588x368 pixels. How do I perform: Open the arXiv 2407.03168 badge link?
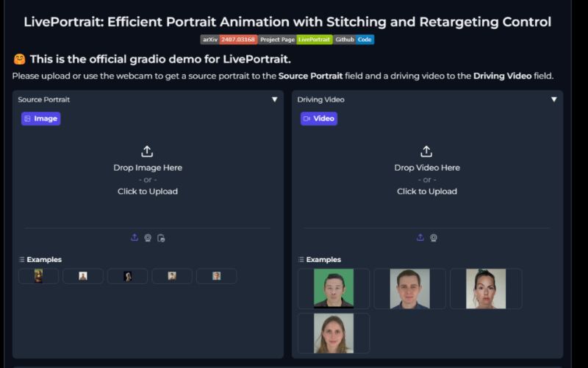229,40
